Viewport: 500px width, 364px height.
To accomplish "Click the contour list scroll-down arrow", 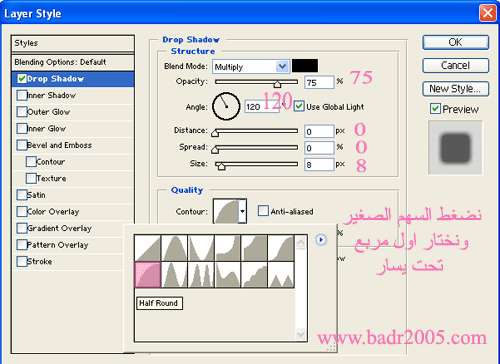I will tap(301, 334).
